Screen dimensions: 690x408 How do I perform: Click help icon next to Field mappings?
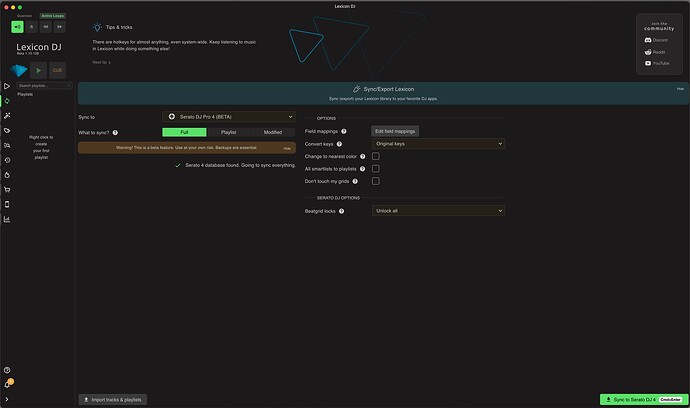pos(344,131)
